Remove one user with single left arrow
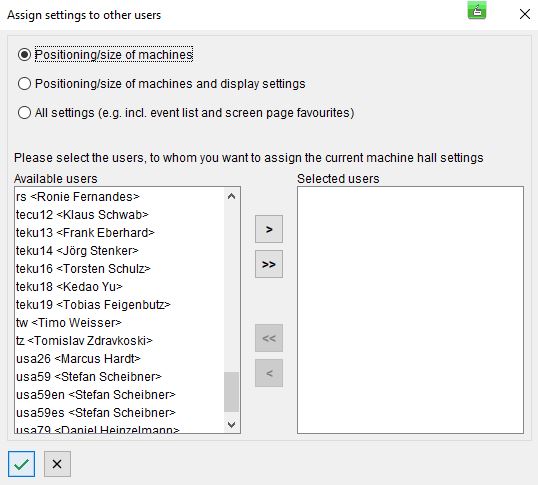Screen dimensions: 538x485 pos(269,373)
